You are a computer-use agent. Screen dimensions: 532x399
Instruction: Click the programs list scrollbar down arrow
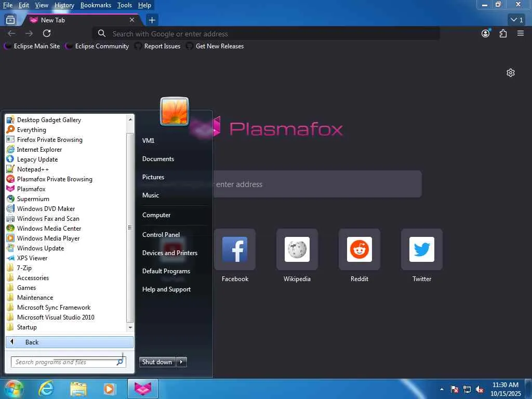(130, 327)
